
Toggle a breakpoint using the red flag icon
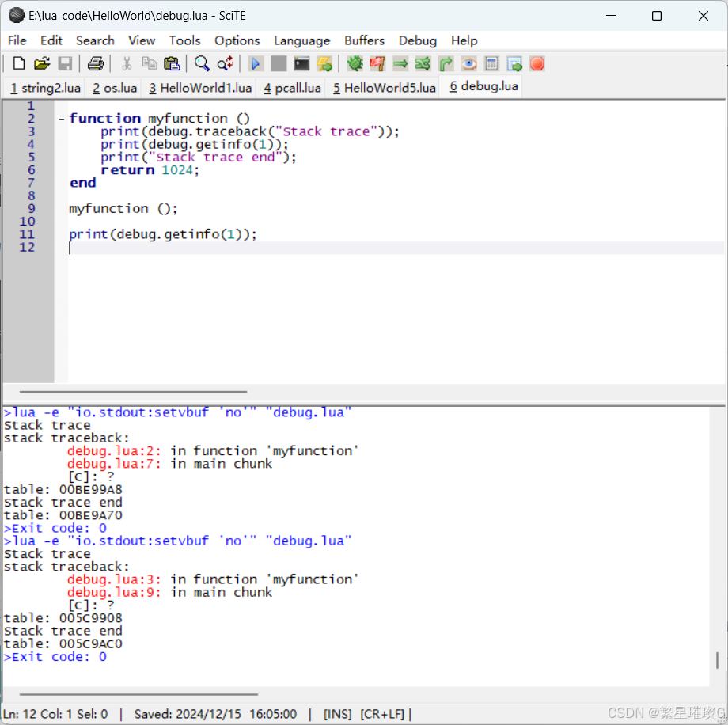click(x=377, y=63)
